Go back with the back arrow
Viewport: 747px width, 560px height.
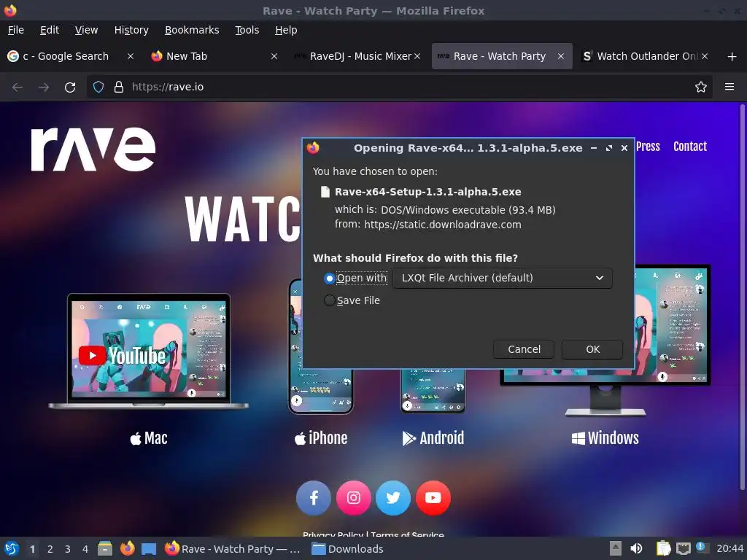click(18, 87)
